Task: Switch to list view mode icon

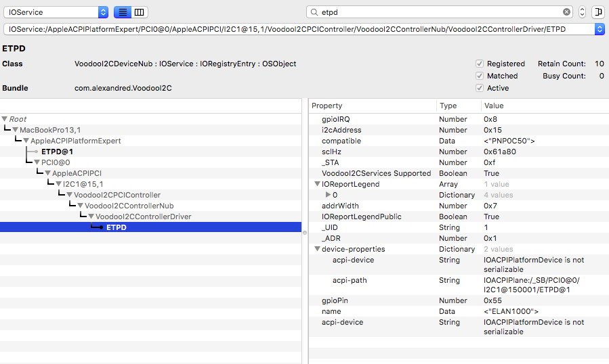Action: (x=123, y=12)
